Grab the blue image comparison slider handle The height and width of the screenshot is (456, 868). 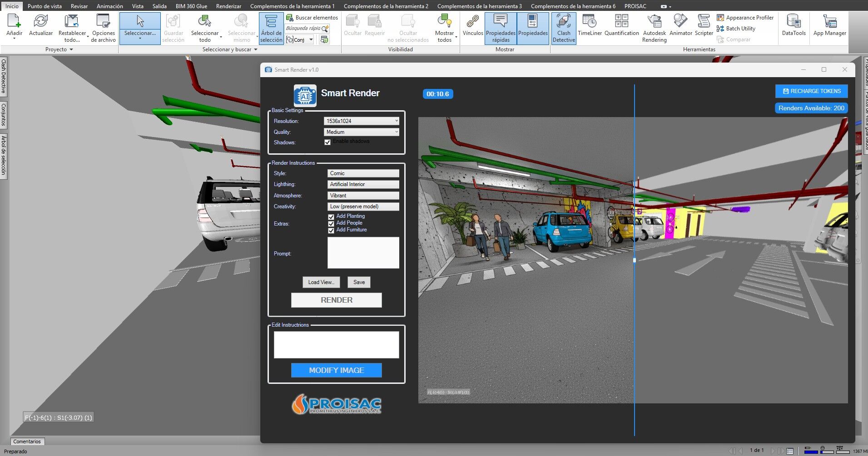click(635, 260)
